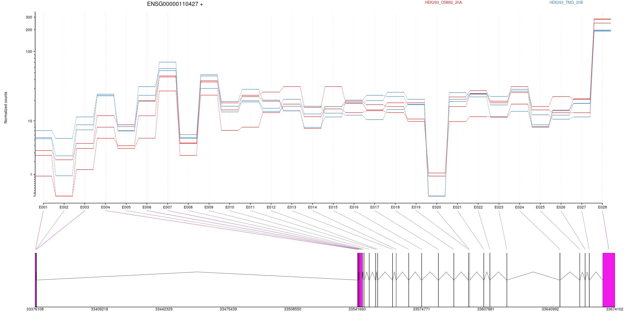644x322 pixels.
Task: Select exon label E011
Action: click(x=250, y=207)
